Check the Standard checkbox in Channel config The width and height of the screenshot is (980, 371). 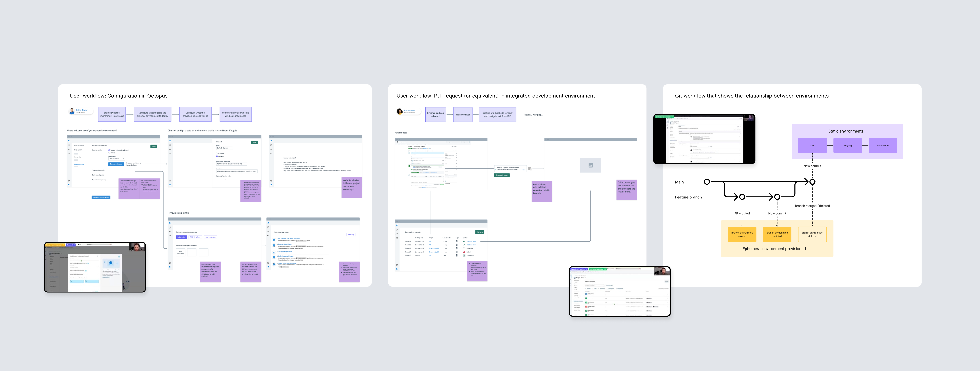tap(217, 153)
